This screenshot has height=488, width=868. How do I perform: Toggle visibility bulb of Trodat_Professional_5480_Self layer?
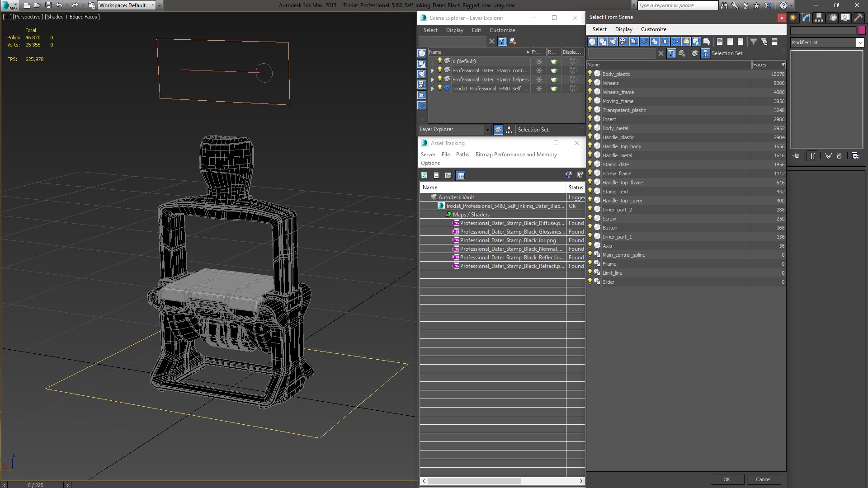(x=439, y=88)
